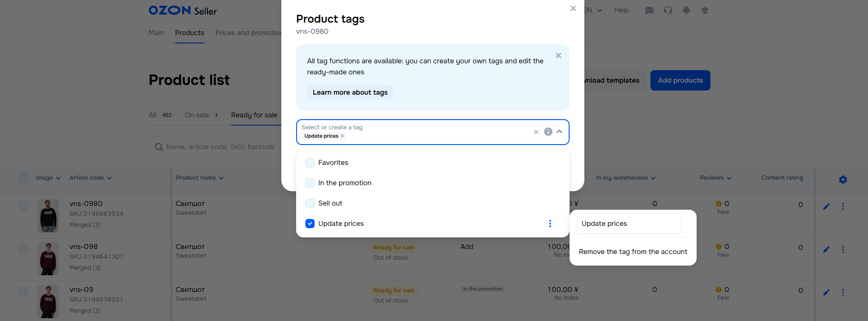This screenshot has height=321, width=868.
Task: Click the table settings gear icon
Action: point(843,180)
